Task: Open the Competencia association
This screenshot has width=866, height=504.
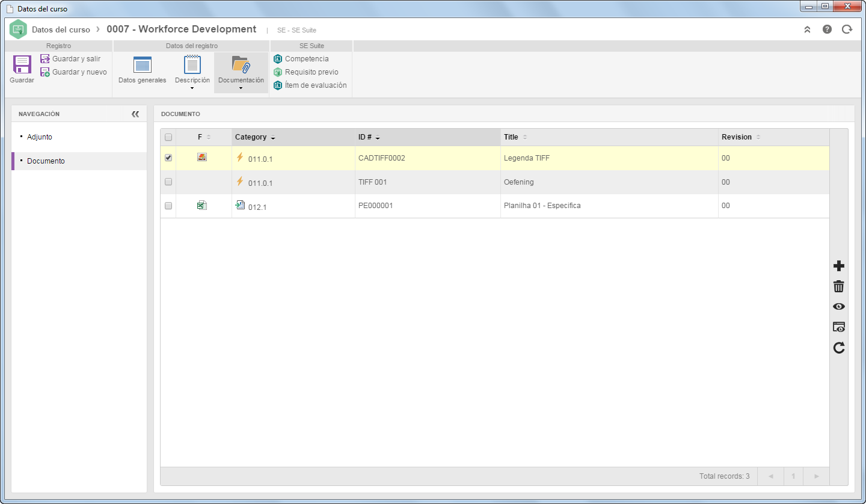Action: pos(301,59)
